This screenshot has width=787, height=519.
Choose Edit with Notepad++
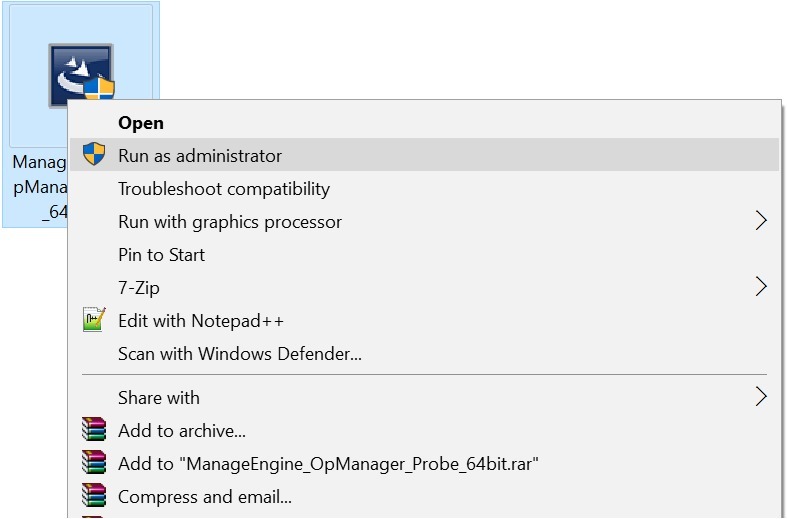[x=201, y=321]
